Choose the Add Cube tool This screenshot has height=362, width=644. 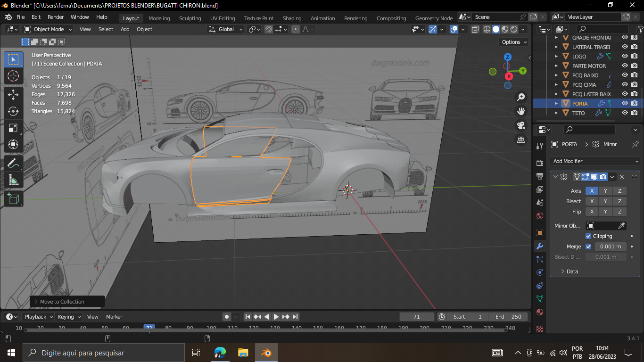coord(13,198)
